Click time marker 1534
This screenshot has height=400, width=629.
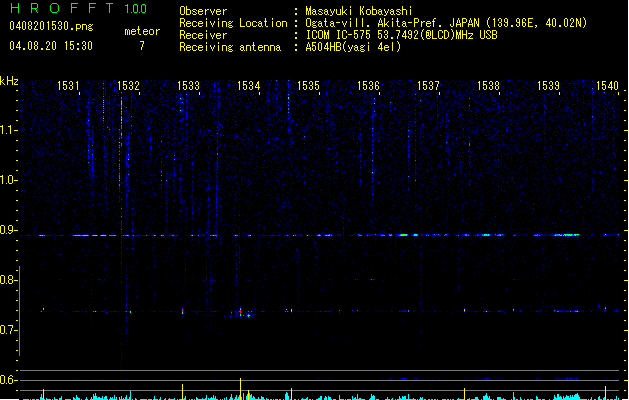248,86
